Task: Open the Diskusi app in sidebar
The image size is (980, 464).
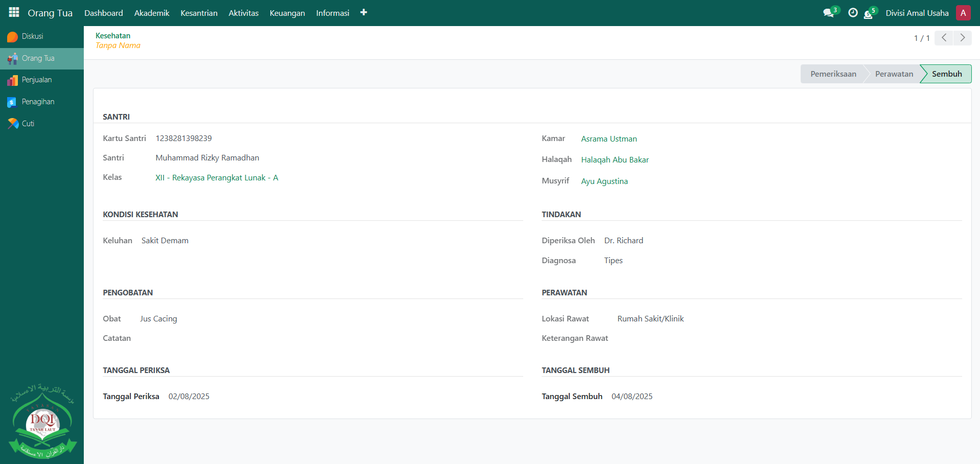Action: tap(32, 36)
